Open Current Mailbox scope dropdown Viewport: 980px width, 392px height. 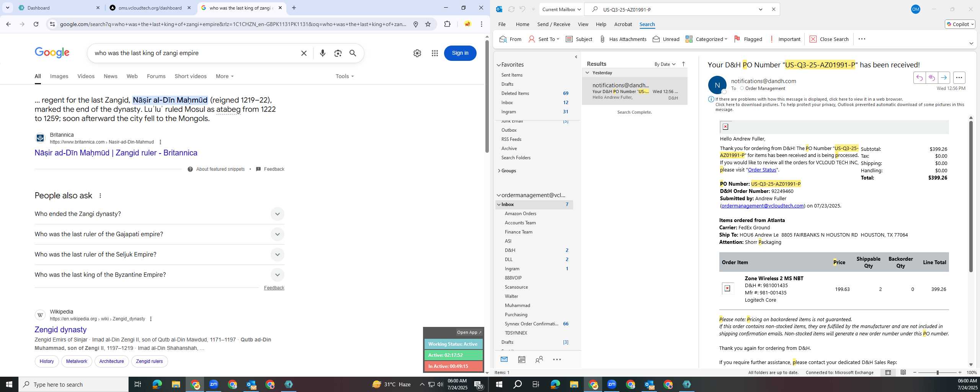[x=561, y=9]
